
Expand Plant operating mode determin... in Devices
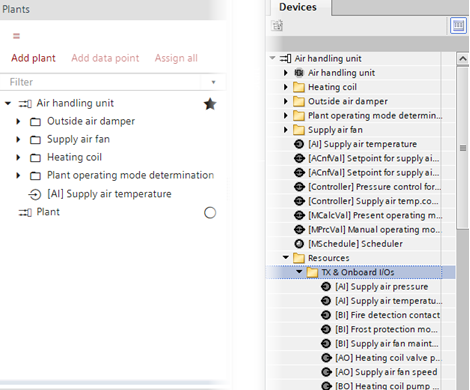coord(286,116)
